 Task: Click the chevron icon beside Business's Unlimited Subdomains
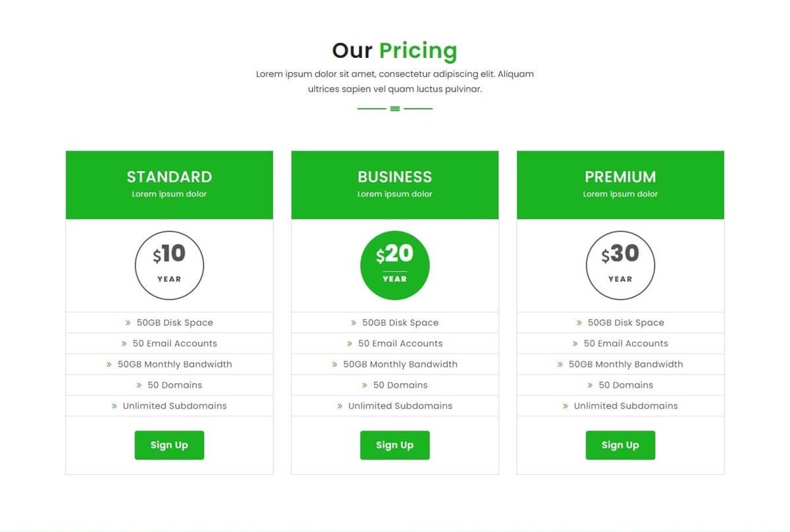click(340, 406)
